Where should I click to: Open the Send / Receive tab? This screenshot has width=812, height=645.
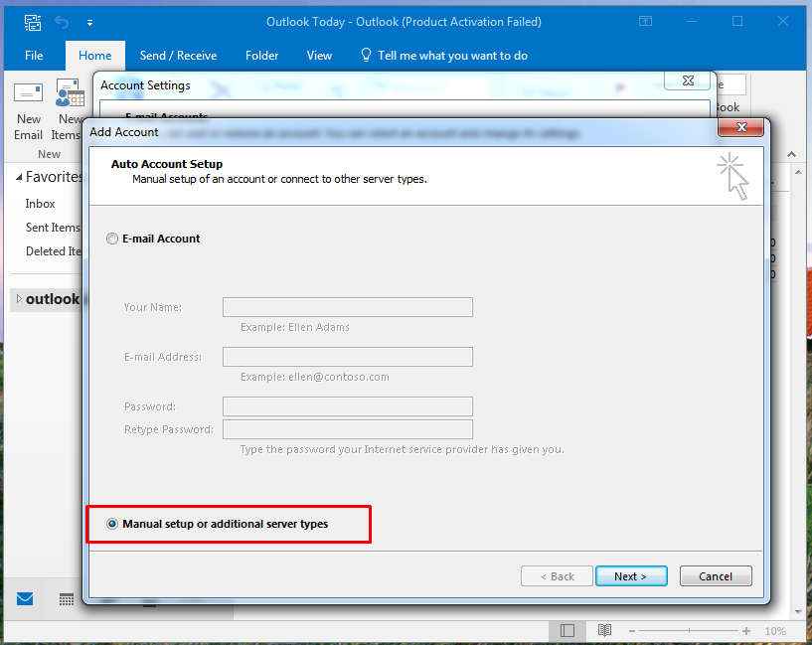(x=178, y=56)
